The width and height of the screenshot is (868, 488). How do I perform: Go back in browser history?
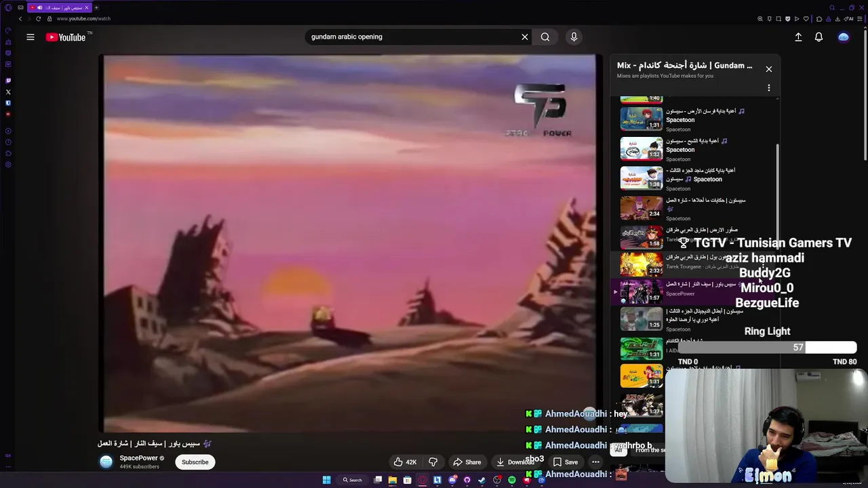click(x=20, y=19)
